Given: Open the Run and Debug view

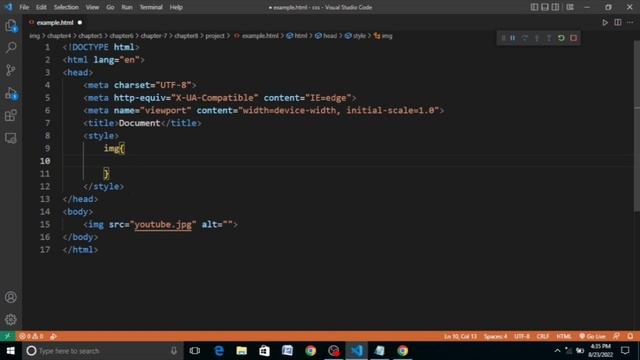Looking at the screenshot, I should coord(11,93).
